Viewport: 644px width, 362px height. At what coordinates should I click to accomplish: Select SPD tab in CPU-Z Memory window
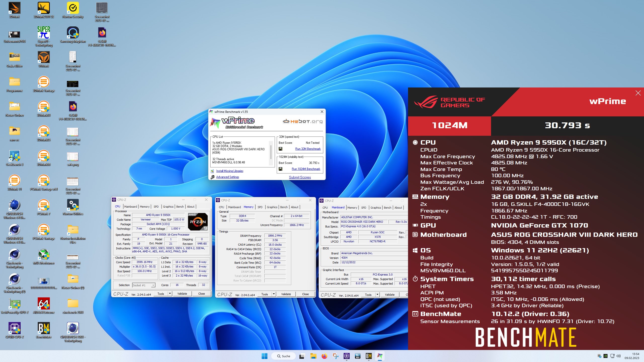(x=260, y=207)
